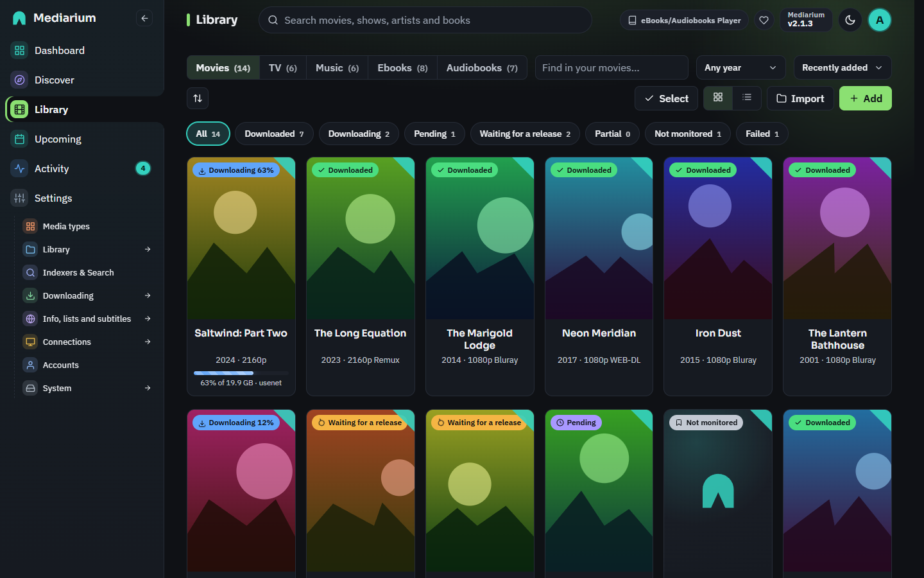Click the Mediarium logo icon
The image size is (924, 578).
coord(19,18)
